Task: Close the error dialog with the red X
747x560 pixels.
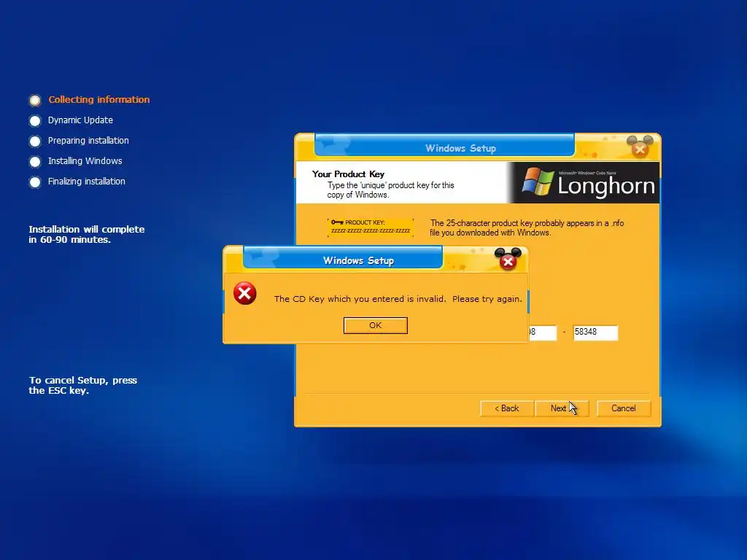Action: point(508,262)
